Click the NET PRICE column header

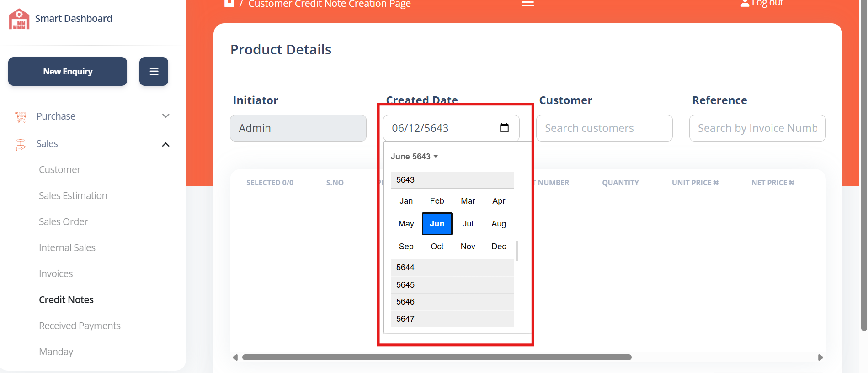(773, 183)
